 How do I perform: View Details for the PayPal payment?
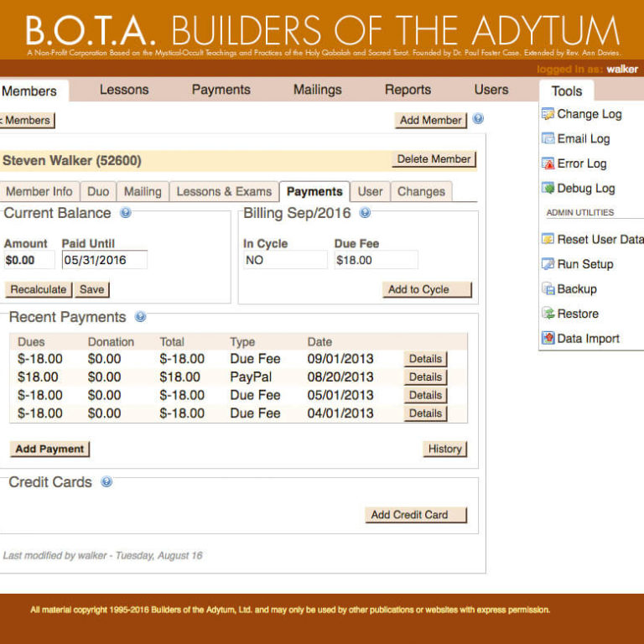[x=425, y=377]
